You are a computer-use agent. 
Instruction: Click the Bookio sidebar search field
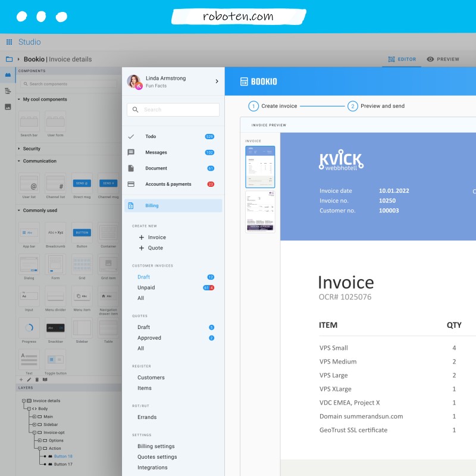point(173,109)
